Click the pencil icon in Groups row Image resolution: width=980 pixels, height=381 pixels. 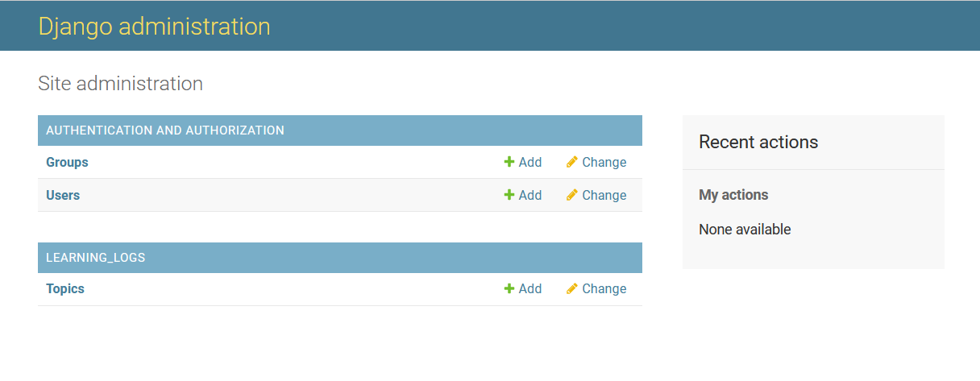572,162
